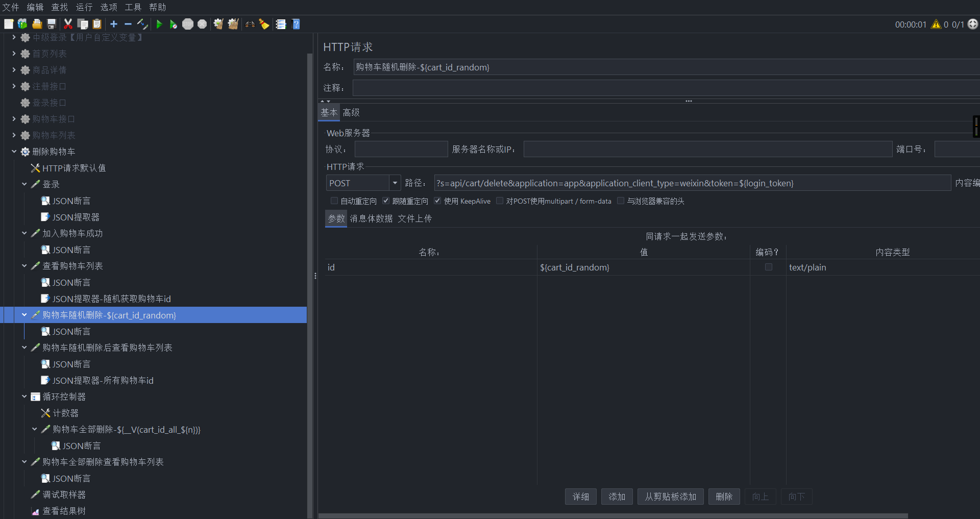Open the Function Helper dialog icon
Viewport: 980px width, 519px height.
[x=281, y=24]
